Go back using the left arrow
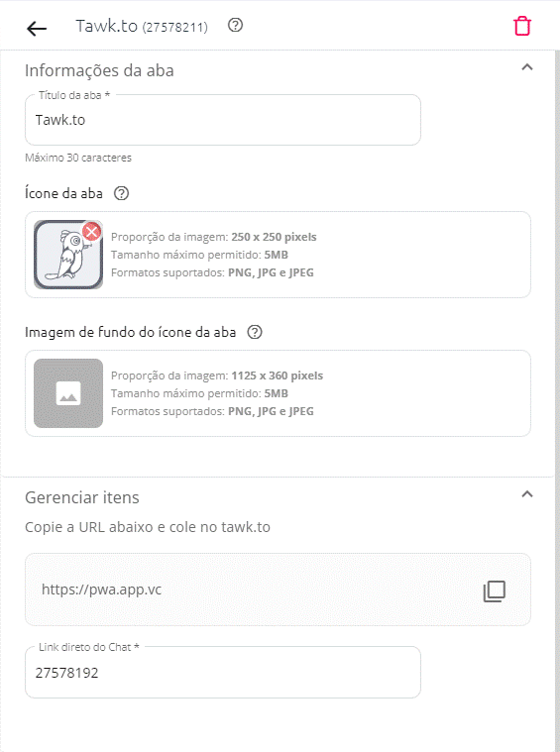The width and height of the screenshot is (560, 752). click(37, 29)
